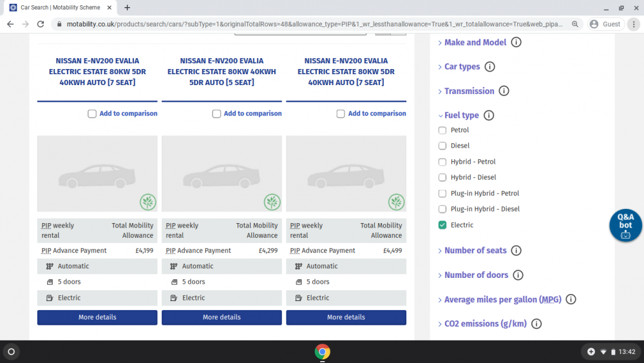
Task: Click PIP Advance Payment £4,499 text
Action: (x=346, y=251)
